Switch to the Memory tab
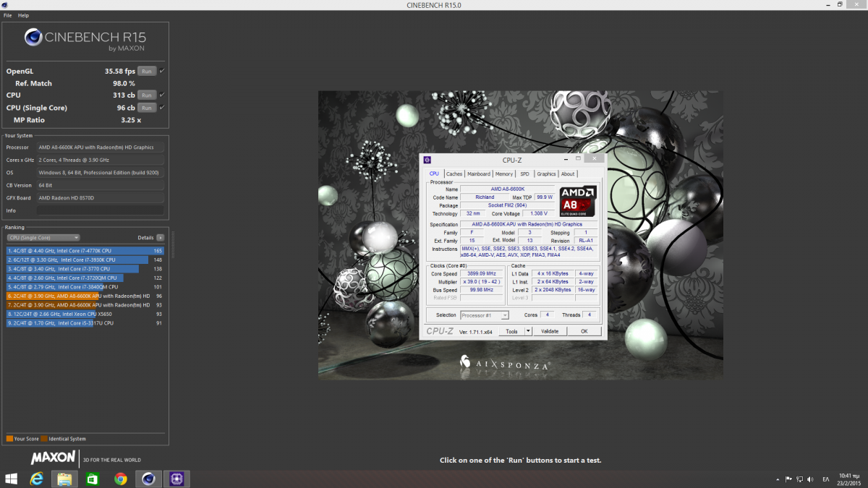 [504, 174]
